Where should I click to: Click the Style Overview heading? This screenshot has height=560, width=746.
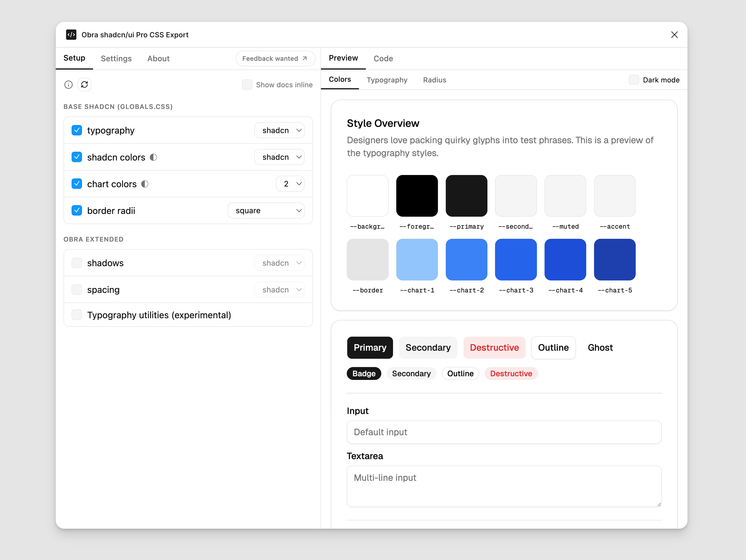383,123
